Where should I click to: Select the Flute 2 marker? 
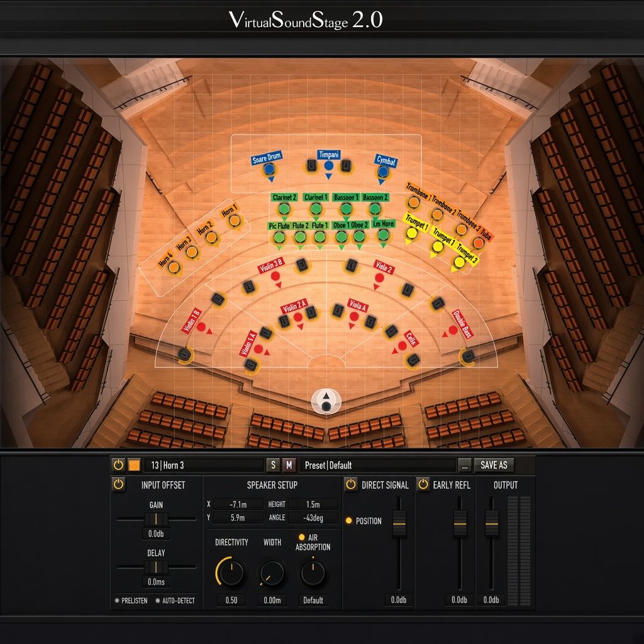(x=300, y=237)
